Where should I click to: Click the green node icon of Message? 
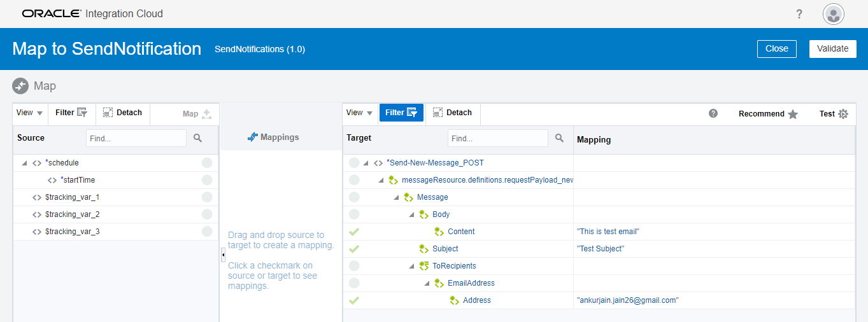pos(408,197)
